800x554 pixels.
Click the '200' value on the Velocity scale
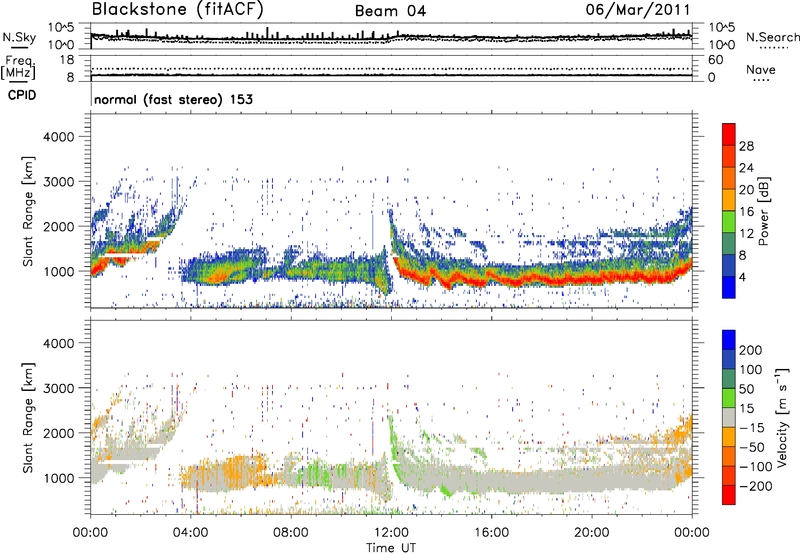751,350
